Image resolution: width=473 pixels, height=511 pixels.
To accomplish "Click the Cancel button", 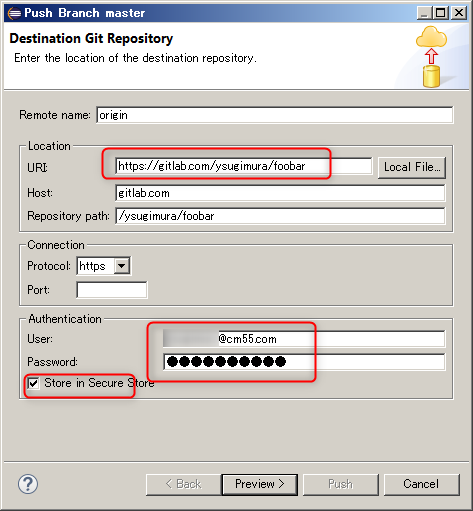I will point(422,484).
